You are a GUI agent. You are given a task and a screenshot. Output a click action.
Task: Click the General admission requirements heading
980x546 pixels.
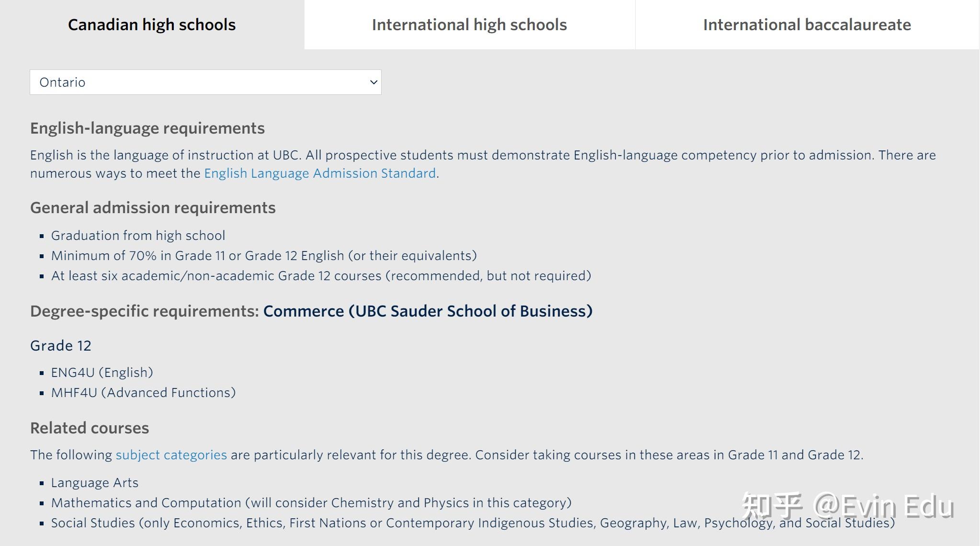point(153,208)
